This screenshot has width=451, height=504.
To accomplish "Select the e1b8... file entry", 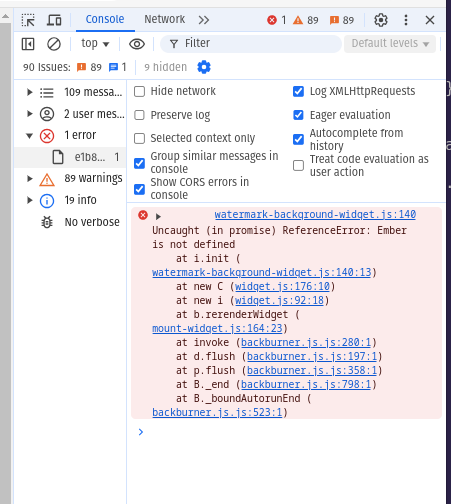I will 70,157.
